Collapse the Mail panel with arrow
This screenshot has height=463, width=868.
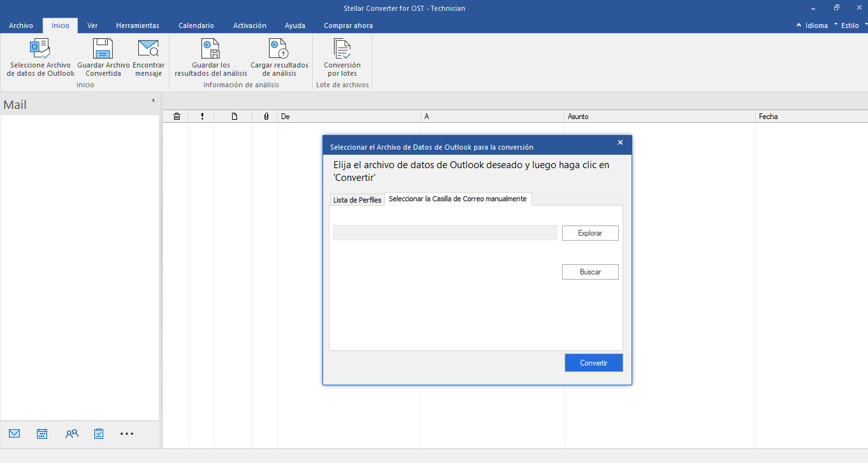pyautogui.click(x=153, y=101)
